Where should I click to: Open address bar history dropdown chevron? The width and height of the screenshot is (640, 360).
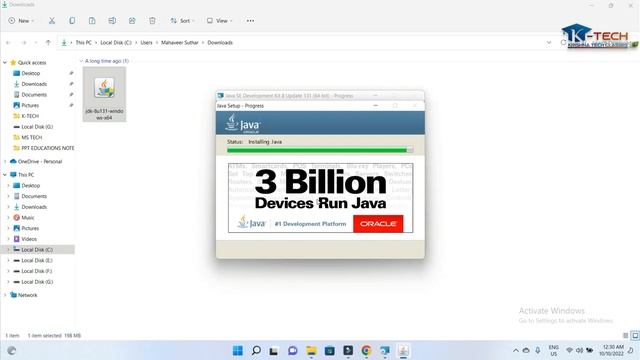(x=549, y=42)
